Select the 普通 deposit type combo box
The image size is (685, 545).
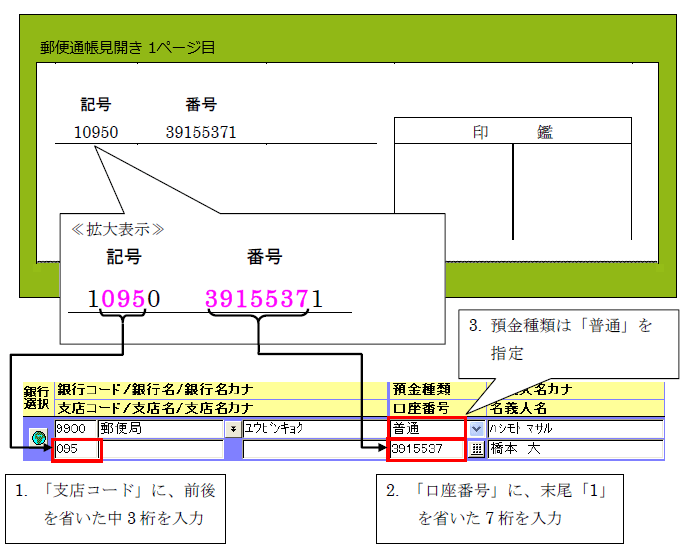pos(427,428)
